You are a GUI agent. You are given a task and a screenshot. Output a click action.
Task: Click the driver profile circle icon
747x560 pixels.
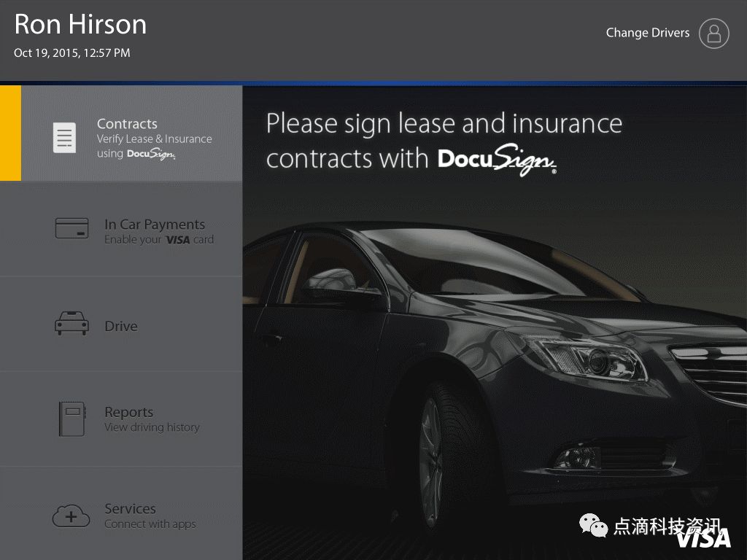[713, 34]
